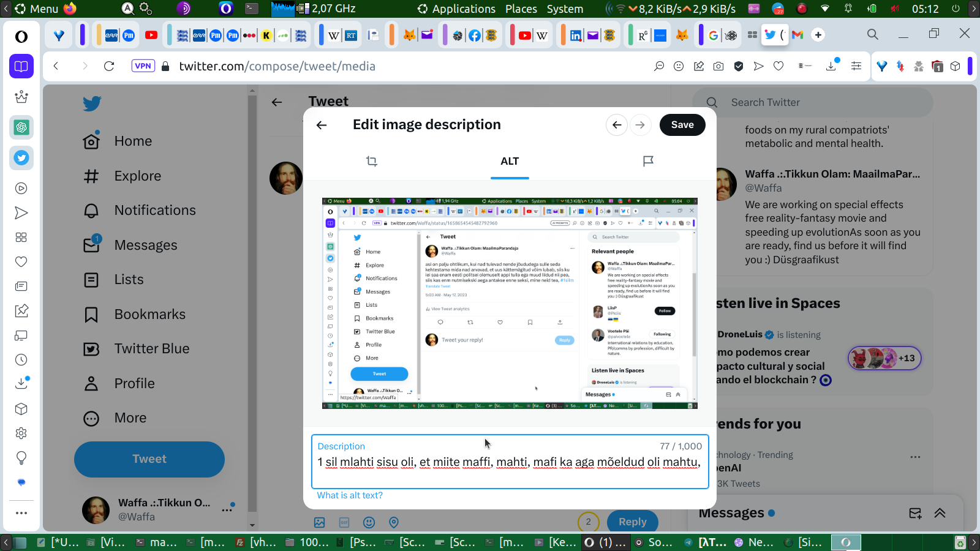Open the emoji reaction icon in address bar

[x=679, y=66]
